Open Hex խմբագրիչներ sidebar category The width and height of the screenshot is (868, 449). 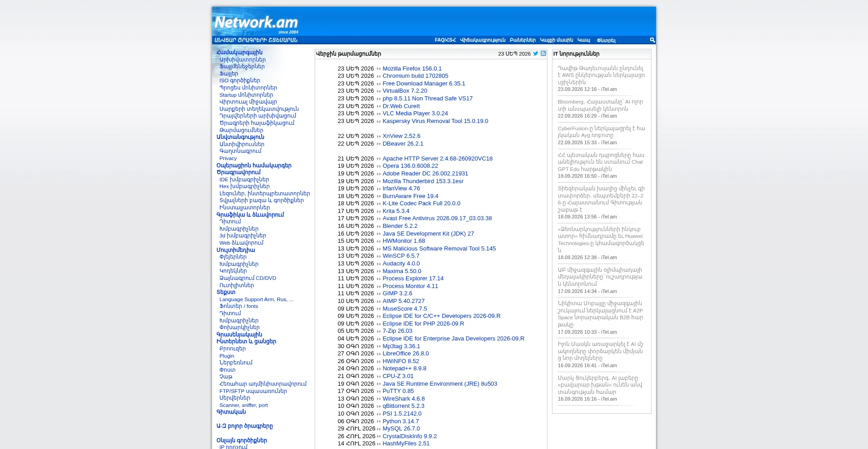tap(245, 186)
